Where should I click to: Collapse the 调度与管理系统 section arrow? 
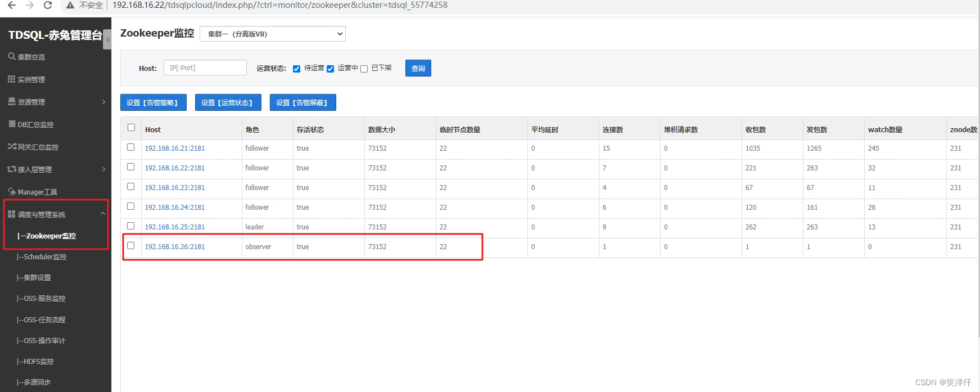coord(103,214)
